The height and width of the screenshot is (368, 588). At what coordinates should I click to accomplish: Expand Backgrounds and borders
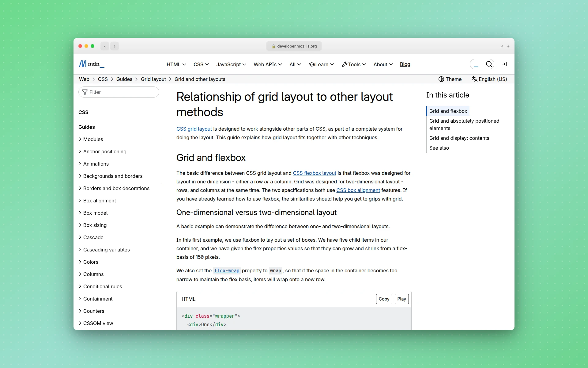[x=111, y=176]
